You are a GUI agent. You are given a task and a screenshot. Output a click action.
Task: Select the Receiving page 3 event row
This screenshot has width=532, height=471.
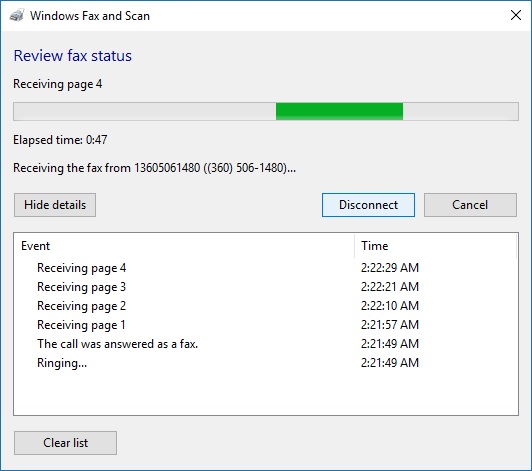click(x=266, y=287)
